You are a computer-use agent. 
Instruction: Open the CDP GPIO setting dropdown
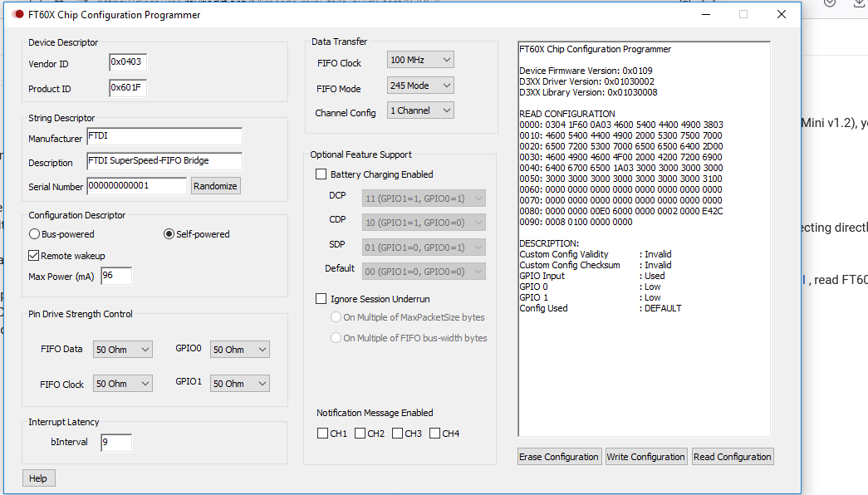[424, 223]
